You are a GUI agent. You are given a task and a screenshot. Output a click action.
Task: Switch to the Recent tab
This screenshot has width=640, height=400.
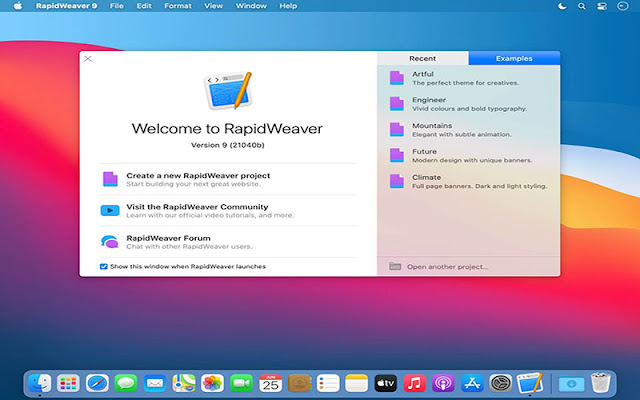[422, 58]
